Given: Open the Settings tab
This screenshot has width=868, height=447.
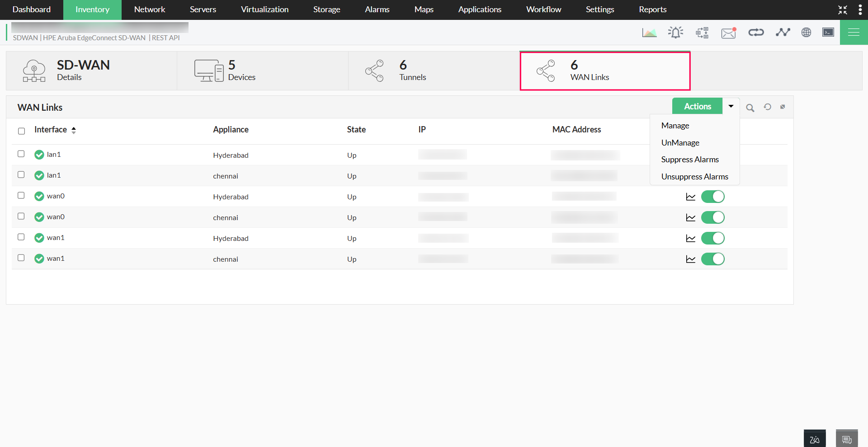Looking at the screenshot, I should (x=600, y=9).
